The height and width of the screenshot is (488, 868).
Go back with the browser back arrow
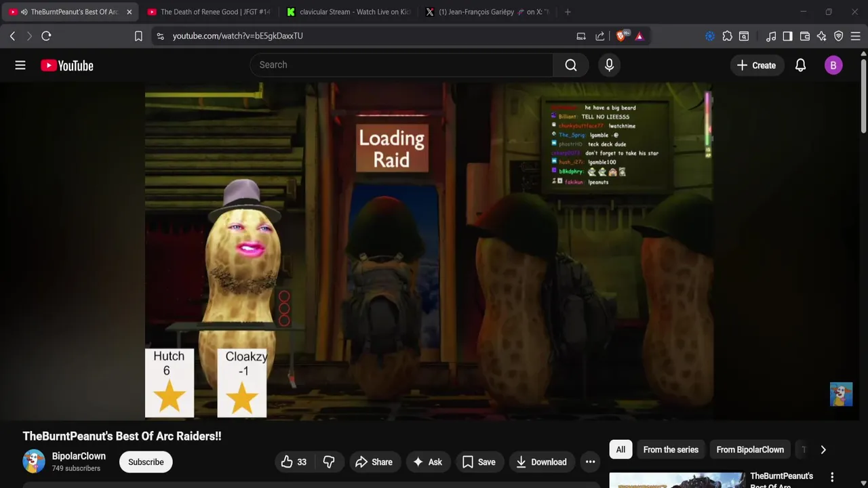pos(12,36)
